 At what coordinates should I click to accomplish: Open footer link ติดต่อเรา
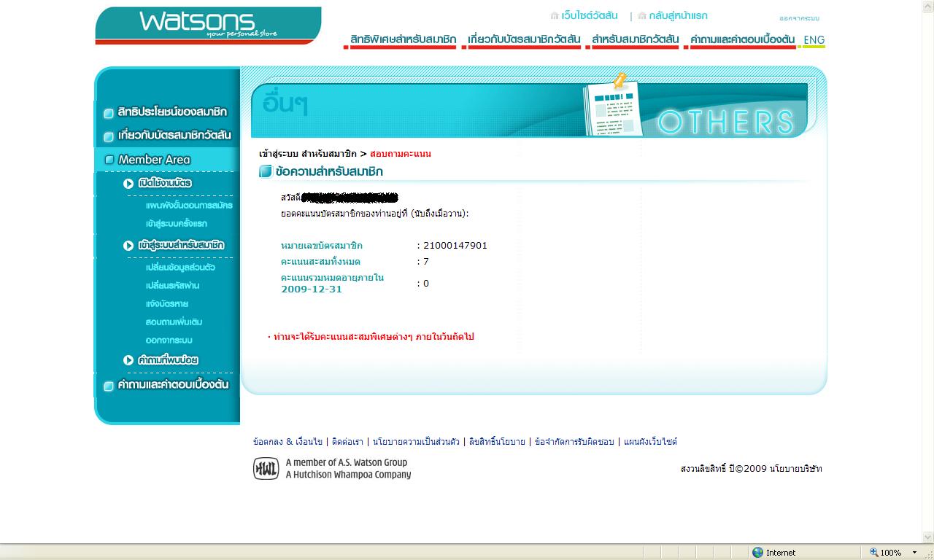click(347, 442)
